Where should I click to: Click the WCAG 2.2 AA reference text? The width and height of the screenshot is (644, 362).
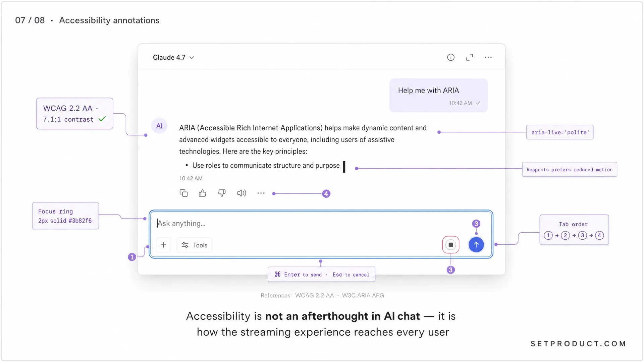(x=315, y=295)
